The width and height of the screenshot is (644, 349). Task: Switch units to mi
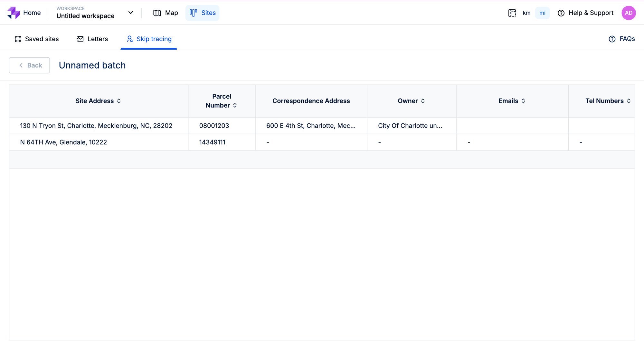(x=542, y=13)
